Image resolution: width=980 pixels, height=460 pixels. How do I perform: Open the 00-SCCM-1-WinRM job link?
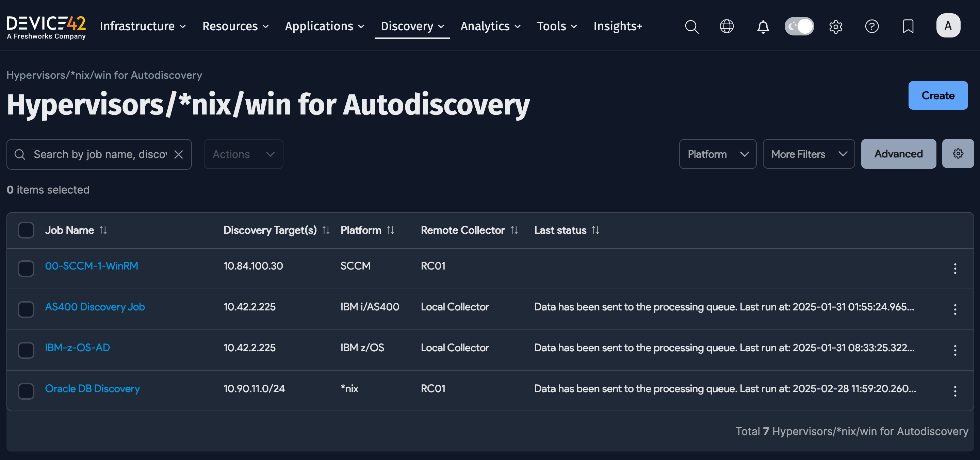[91, 266]
